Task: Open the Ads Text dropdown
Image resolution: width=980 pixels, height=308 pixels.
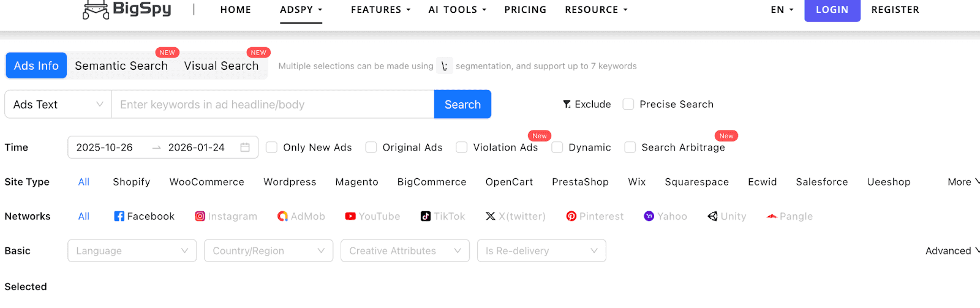Action: (x=58, y=104)
